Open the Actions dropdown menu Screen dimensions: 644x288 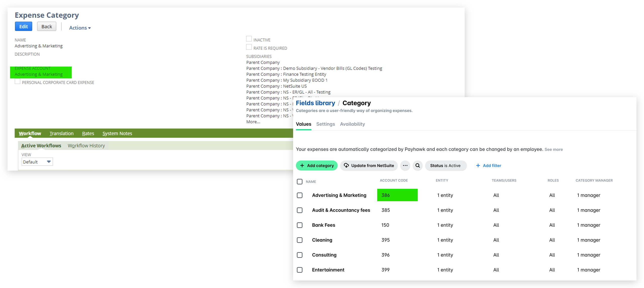pyautogui.click(x=80, y=28)
